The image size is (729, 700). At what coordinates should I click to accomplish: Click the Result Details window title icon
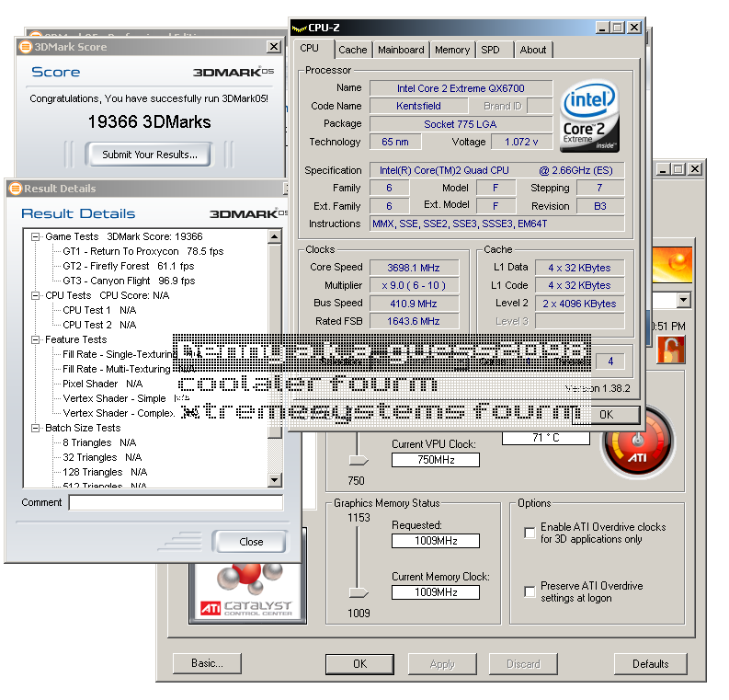click(x=15, y=189)
